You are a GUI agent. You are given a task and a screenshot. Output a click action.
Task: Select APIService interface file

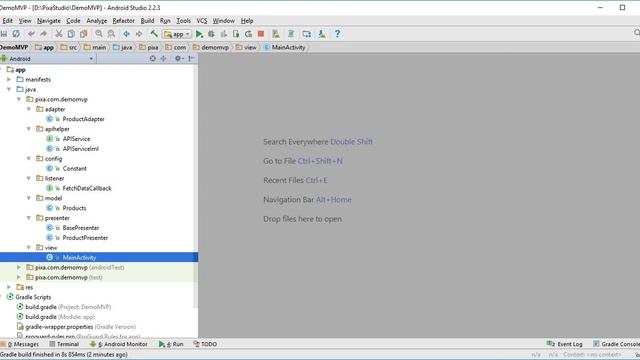click(x=76, y=139)
